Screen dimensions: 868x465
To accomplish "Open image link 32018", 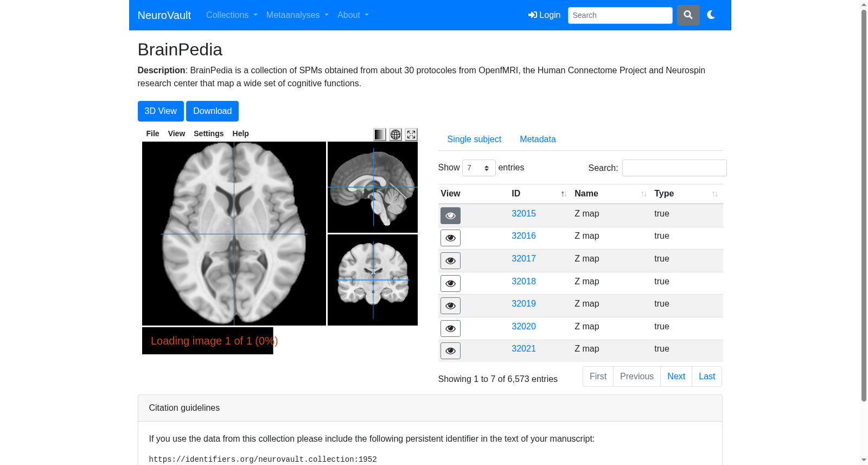I will pos(524,282).
